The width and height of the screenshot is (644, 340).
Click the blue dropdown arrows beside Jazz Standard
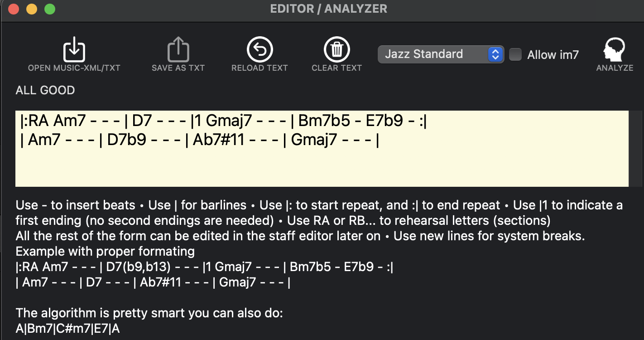(495, 55)
